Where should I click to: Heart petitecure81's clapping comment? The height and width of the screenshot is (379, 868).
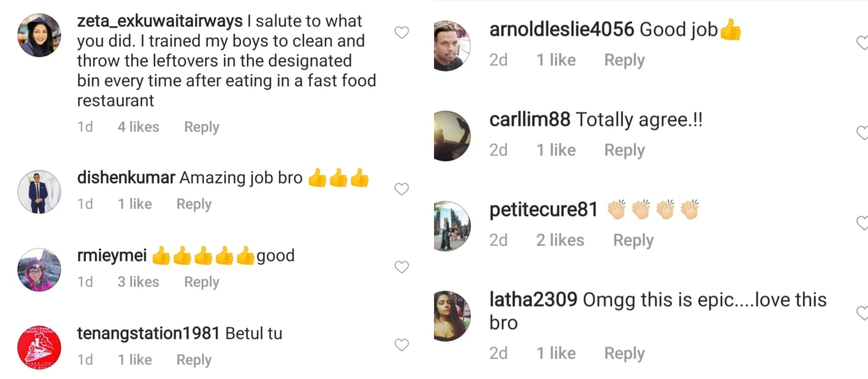[862, 223]
